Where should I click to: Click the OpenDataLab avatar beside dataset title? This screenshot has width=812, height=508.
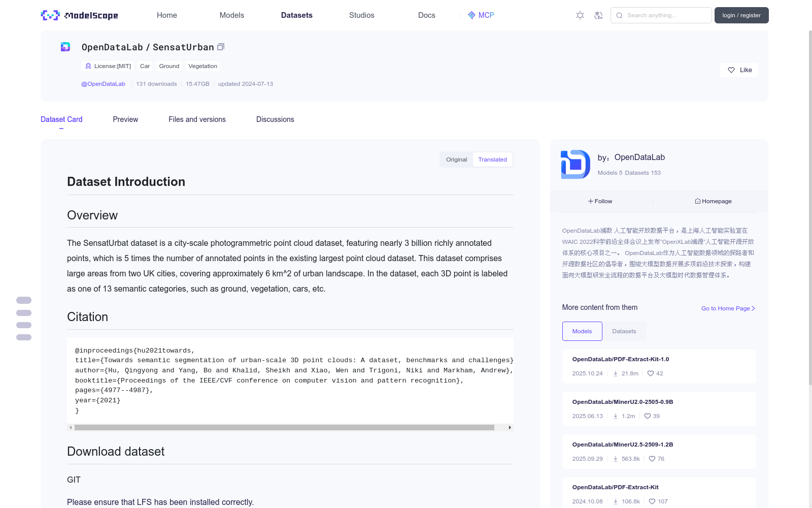65,47
